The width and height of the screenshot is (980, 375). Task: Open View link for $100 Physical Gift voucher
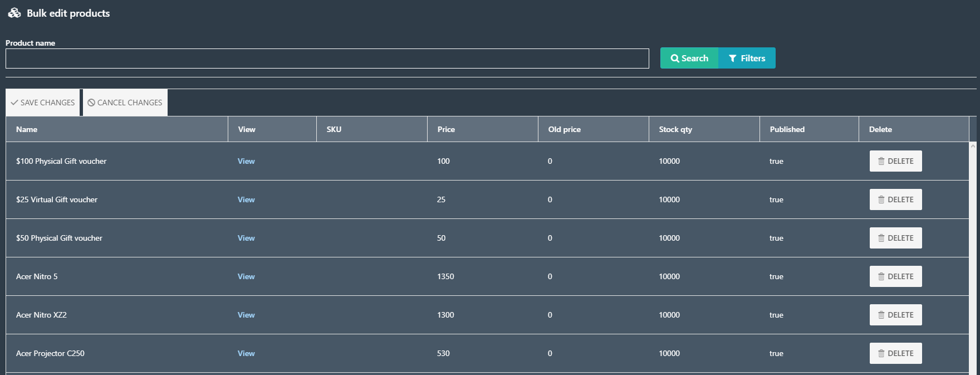click(x=246, y=161)
